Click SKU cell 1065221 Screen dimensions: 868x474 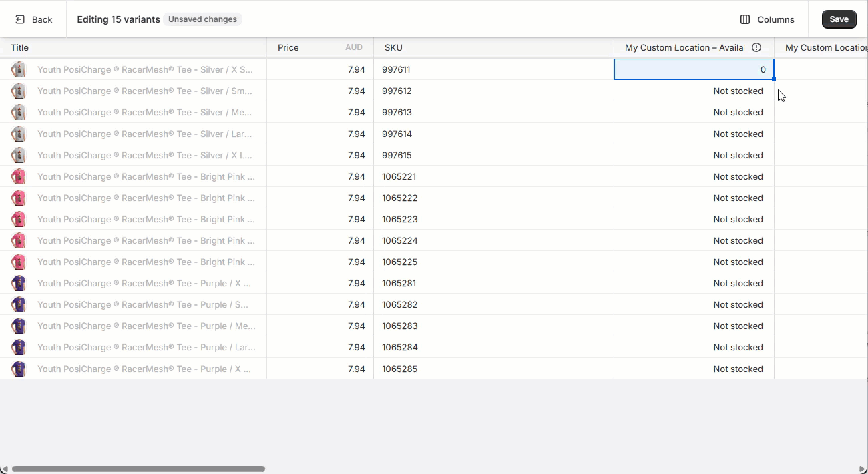click(x=494, y=176)
